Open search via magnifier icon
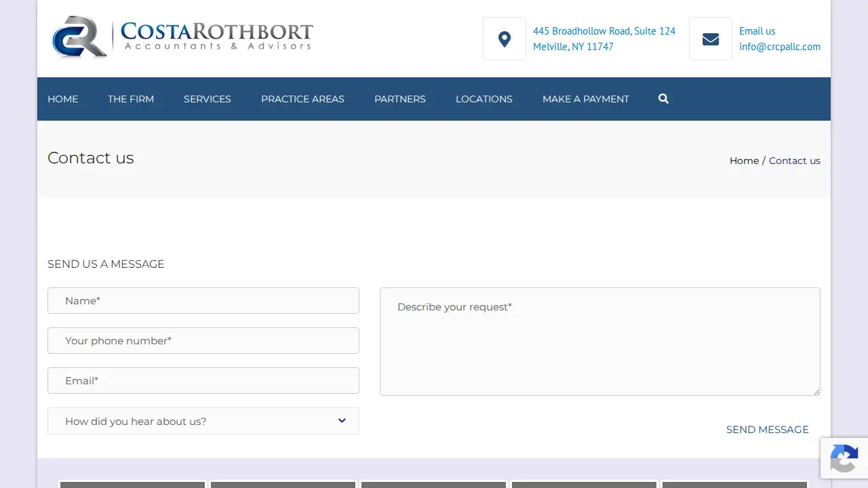868x488 pixels. (x=663, y=99)
